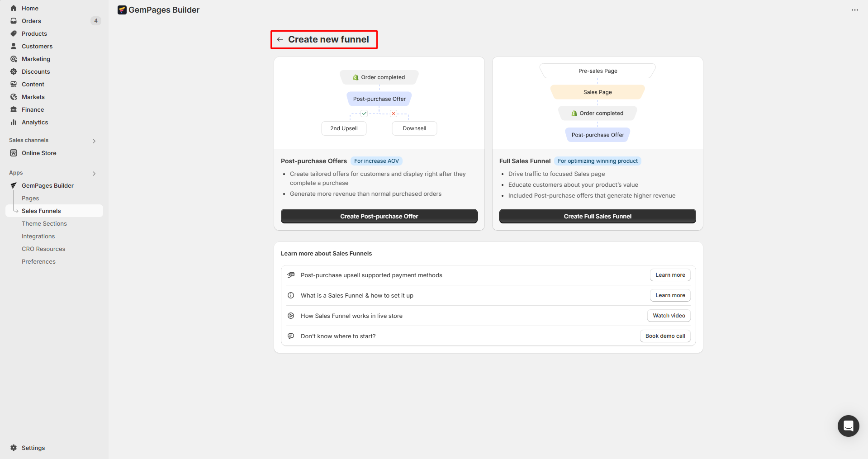The image size is (868, 459).
Task: Click the Online Store icon
Action: pyautogui.click(x=14, y=153)
